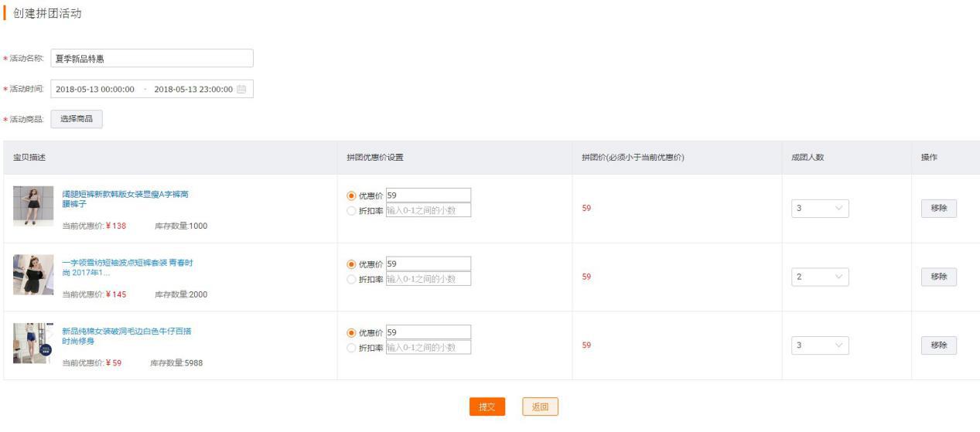Open group size dropdown for third product
This screenshot has height=432, width=980.
pos(819,345)
